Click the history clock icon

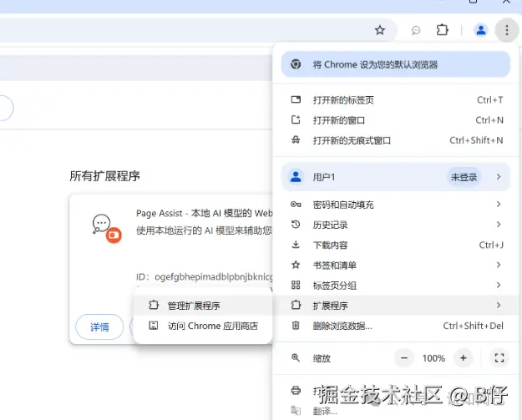click(x=296, y=225)
